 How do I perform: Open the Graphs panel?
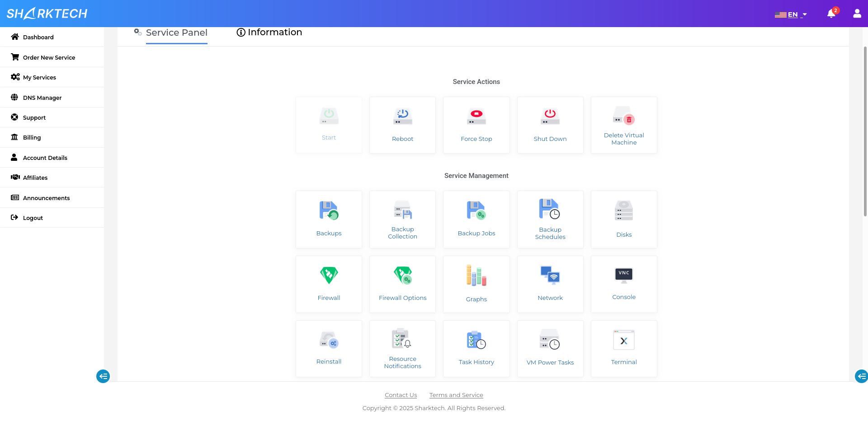[x=476, y=284]
